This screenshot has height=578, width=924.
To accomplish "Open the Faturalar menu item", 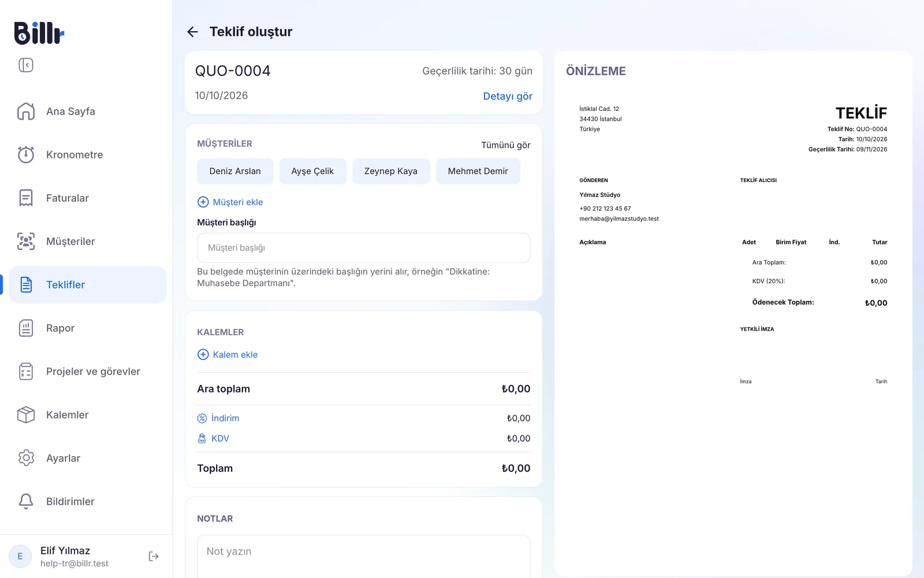I will [88, 198].
